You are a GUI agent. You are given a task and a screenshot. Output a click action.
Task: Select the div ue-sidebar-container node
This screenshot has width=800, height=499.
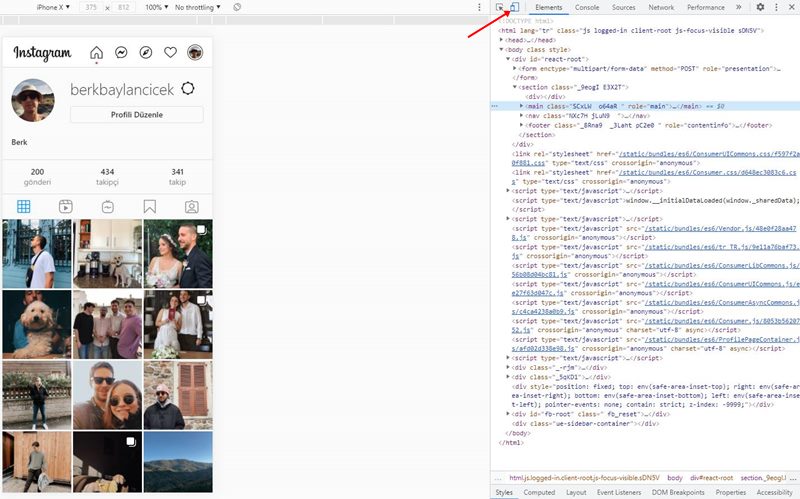[586, 423]
